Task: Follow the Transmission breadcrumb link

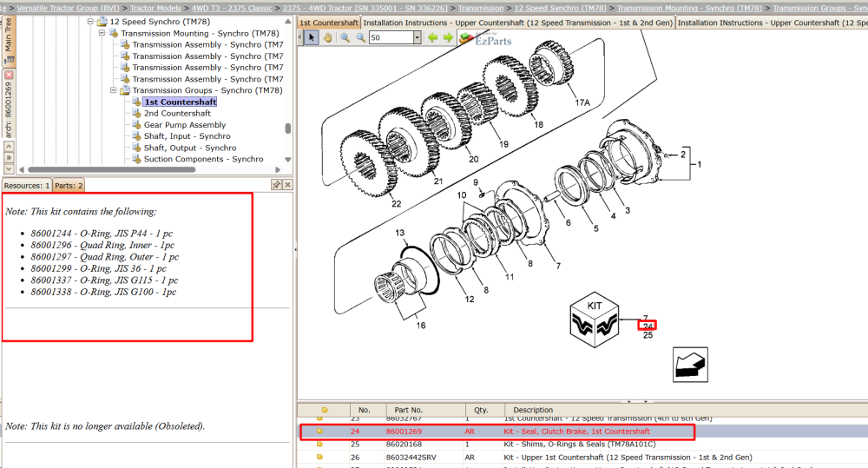Action: (x=481, y=8)
